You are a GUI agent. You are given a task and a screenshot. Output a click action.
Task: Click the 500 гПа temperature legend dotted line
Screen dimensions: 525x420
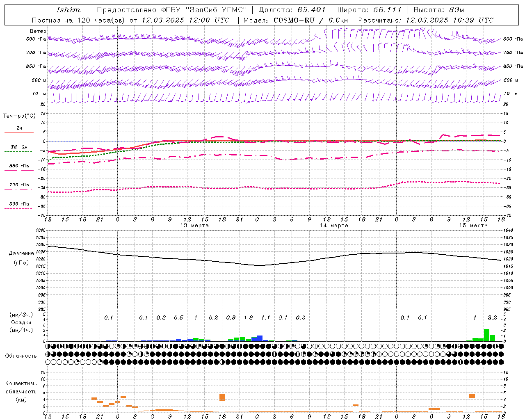(x=18, y=208)
